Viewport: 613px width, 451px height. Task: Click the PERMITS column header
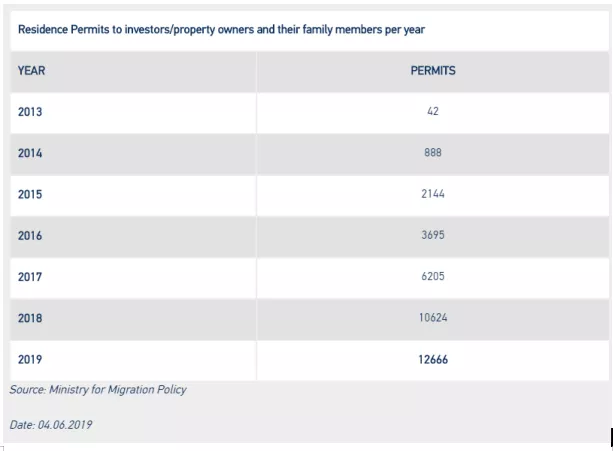[433, 71]
